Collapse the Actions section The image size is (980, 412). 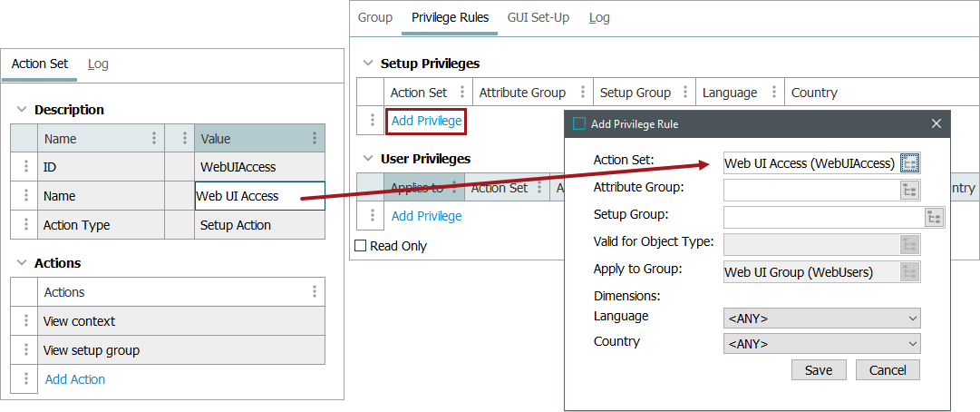click(x=22, y=263)
